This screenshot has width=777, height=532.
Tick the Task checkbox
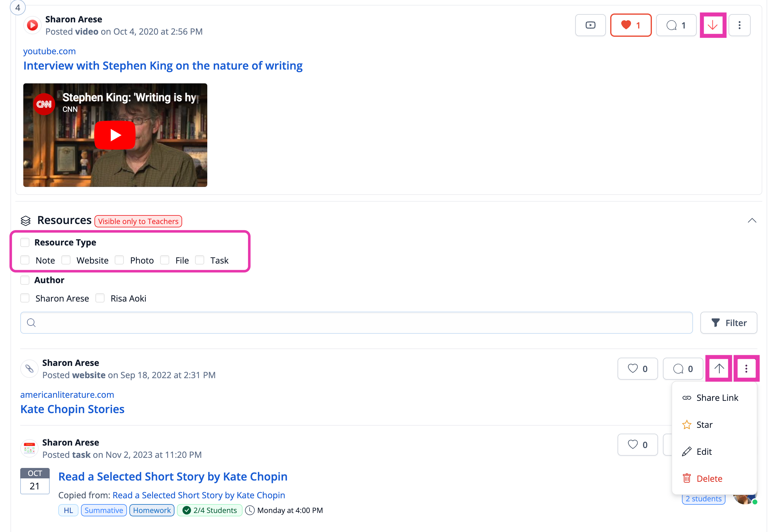click(x=200, y=260)
